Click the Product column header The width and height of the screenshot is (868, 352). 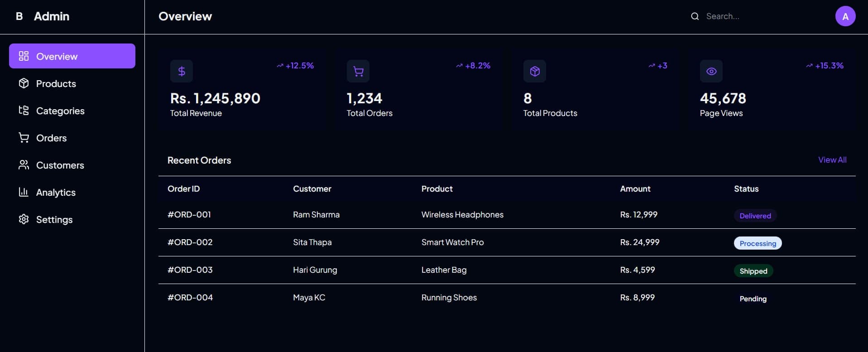(x=437, y=189)
